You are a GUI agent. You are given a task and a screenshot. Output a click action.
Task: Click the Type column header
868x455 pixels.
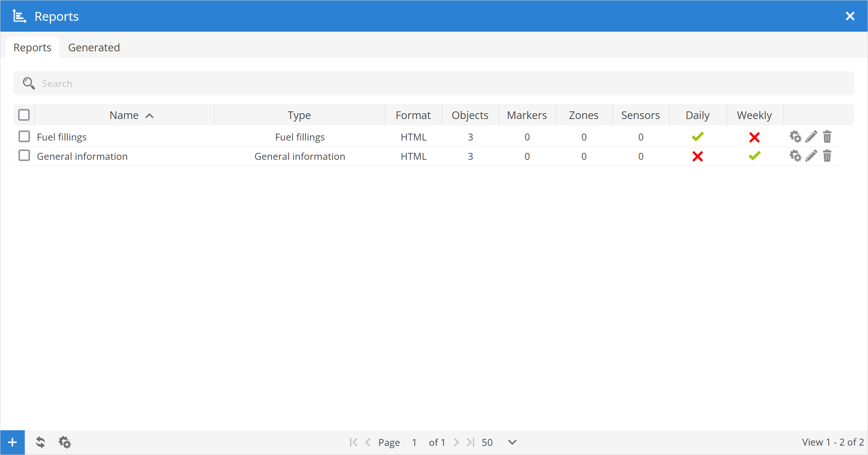tap(299, 115)
